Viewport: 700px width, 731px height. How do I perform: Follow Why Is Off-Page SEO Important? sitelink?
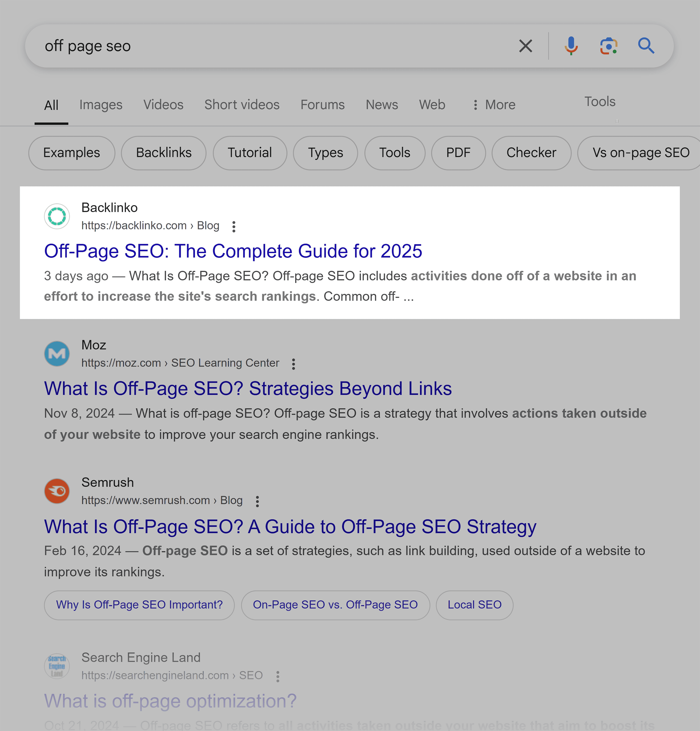tap(139, 605)
